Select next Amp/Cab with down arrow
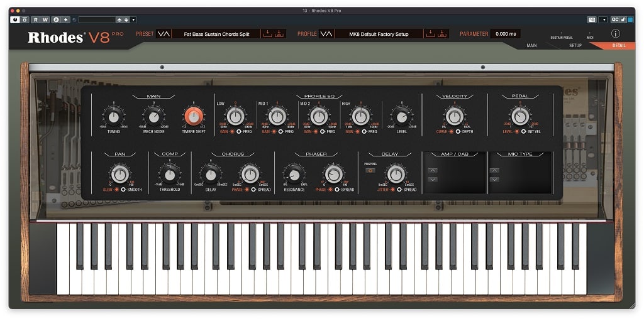 point(433,179)
